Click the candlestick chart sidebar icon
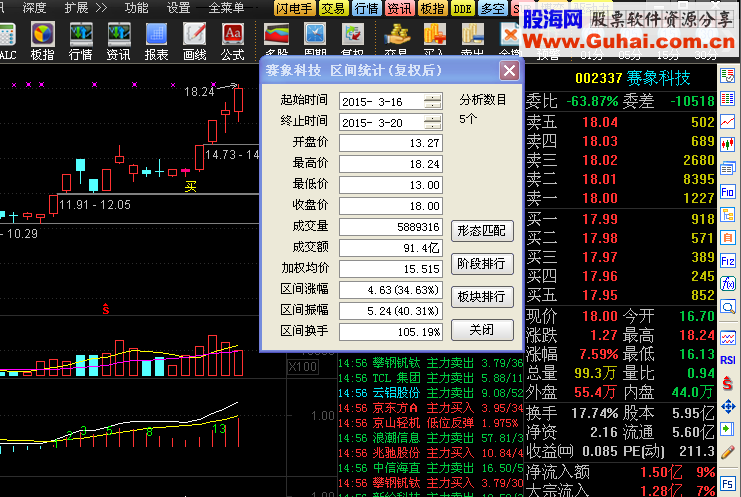The image size is (741, 497). coord(728,144)
